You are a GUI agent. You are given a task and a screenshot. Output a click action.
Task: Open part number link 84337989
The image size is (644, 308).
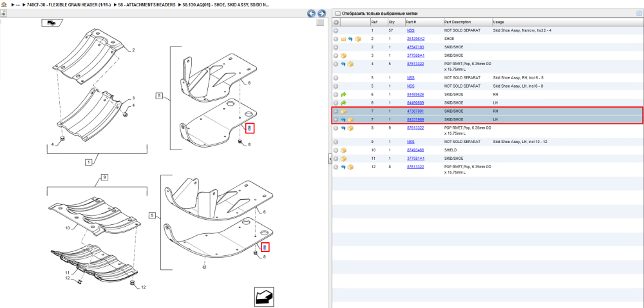415,119
